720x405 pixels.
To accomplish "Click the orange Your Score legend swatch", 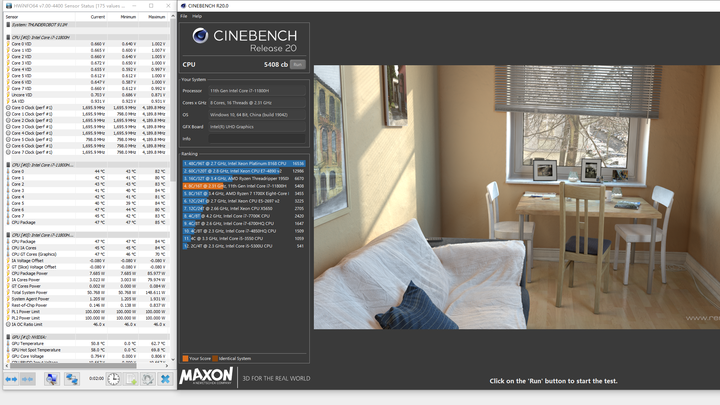I will 185,359.
